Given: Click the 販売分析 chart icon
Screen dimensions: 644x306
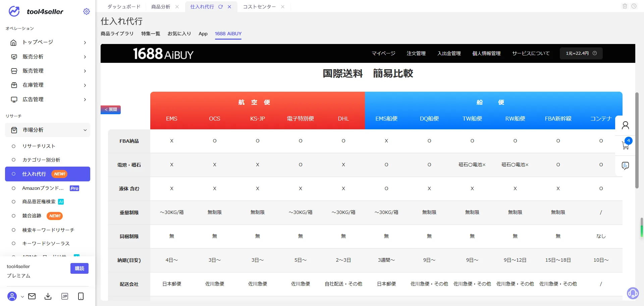Looking at the screenshot, I should [14, 57].
